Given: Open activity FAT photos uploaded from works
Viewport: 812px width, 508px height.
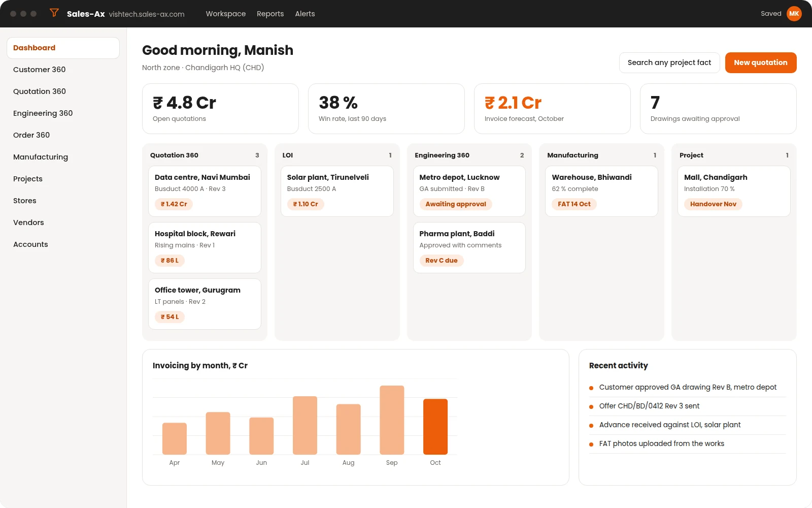Looking at the screenshot, I should [x=688, y=444].
